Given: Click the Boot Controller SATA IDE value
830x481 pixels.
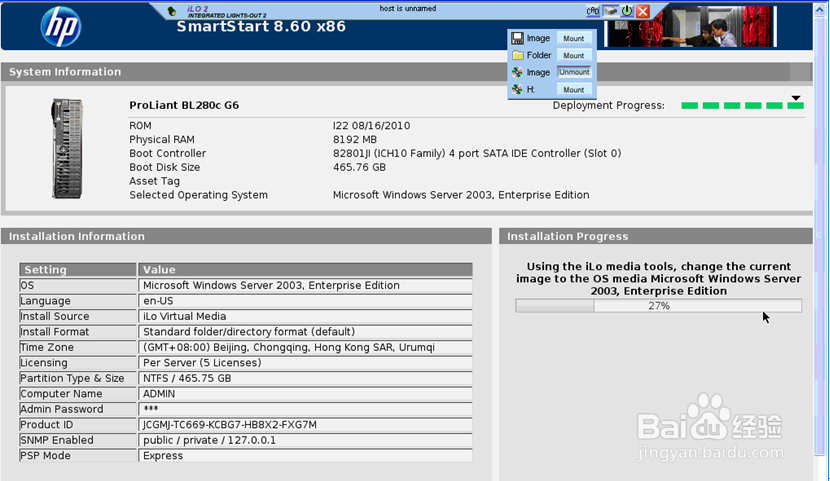Looking at the screenshot, I should [477, 153].
